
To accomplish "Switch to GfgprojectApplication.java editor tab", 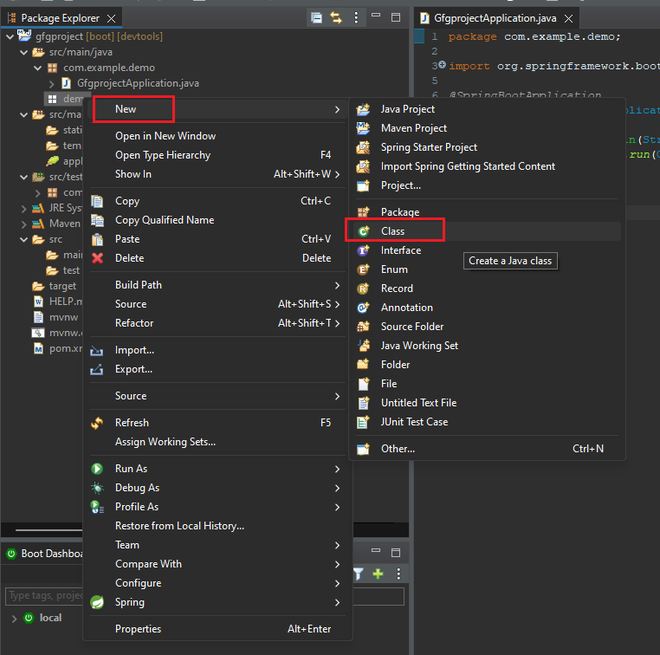I will pyautogui.click(x=495, y=18).
